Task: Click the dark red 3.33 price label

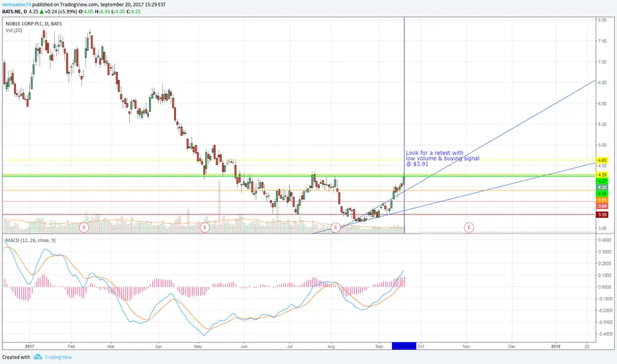Action: (x=602, y=214)
